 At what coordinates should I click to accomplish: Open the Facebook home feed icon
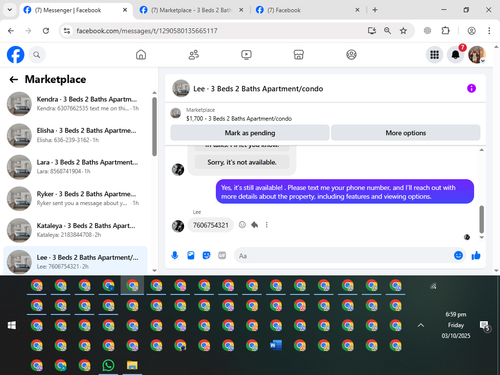coord(141,55)
